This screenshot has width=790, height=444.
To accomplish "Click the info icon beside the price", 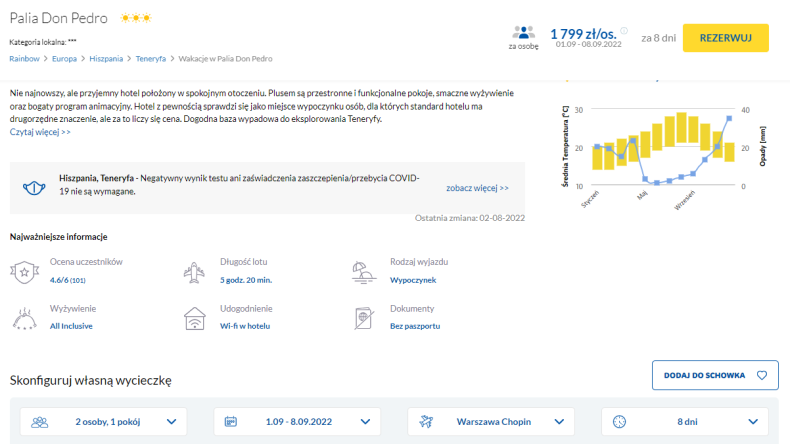I will [x=624, y=31].
